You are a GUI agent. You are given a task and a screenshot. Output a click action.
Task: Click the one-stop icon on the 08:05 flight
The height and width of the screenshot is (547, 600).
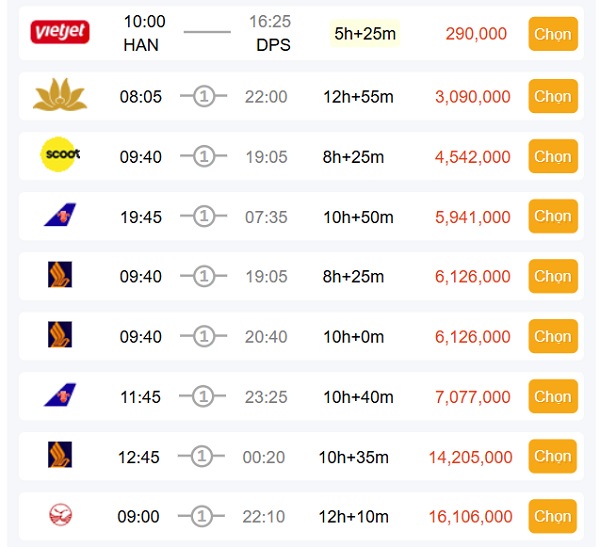click(x=204, y=97)
